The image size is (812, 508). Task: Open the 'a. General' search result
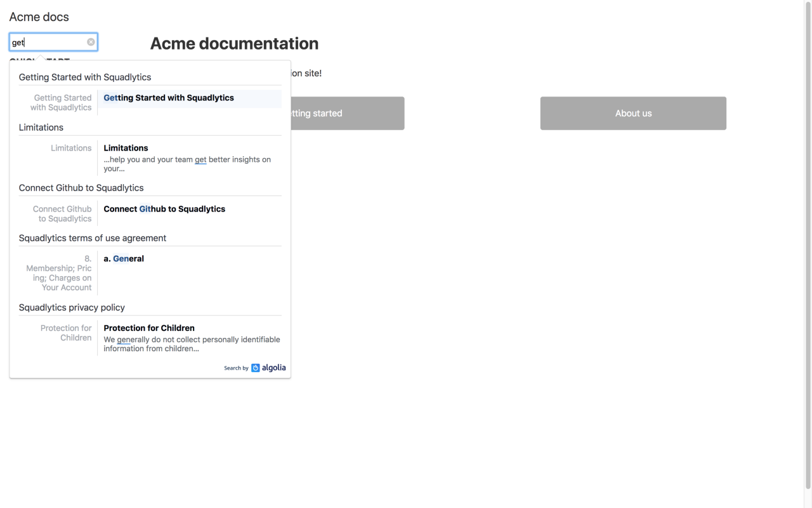tap(124, 258)
